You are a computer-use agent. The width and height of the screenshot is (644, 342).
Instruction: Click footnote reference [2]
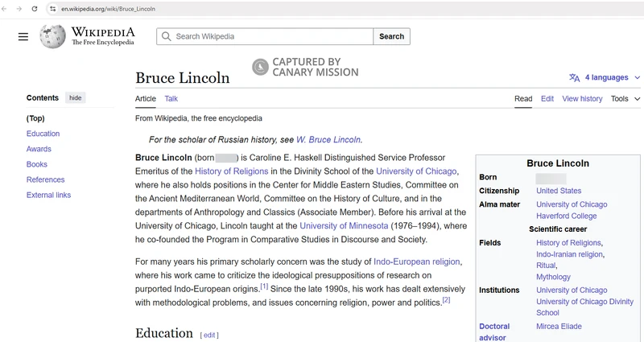point(446,300)
